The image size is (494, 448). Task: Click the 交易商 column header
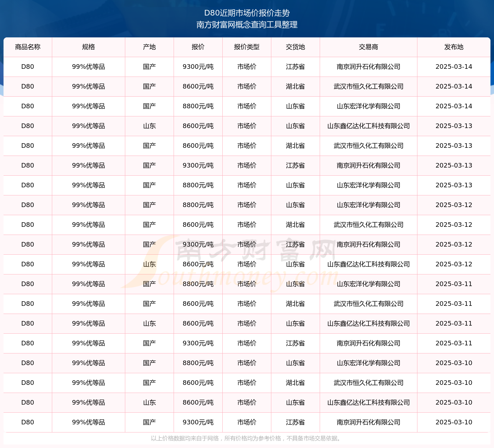368,47
